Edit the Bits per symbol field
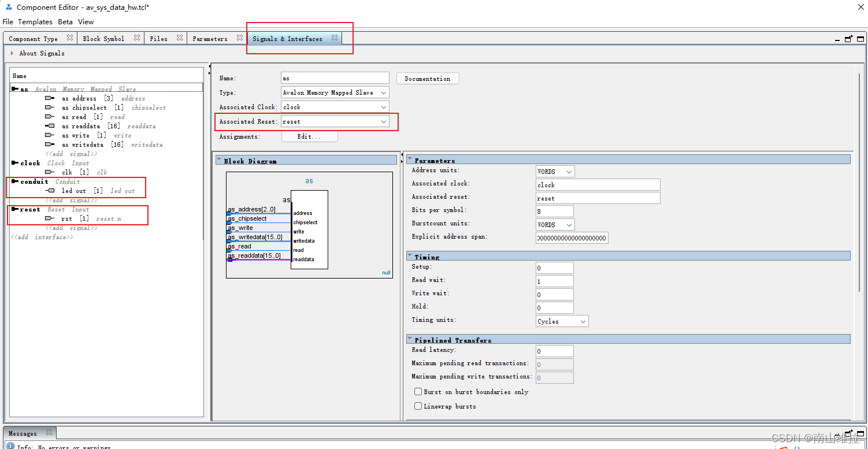The image size is (868, 449). [555, 211]
